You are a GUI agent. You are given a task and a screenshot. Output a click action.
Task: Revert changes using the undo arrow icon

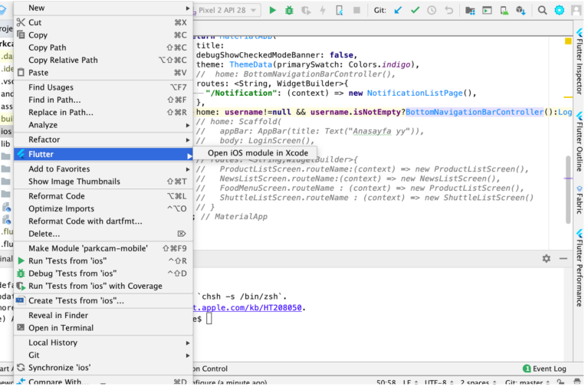[448, 10]
